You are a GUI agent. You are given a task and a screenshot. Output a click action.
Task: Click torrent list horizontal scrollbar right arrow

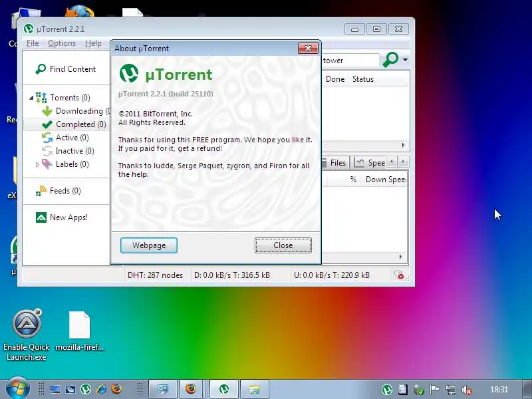pos(403,145)
